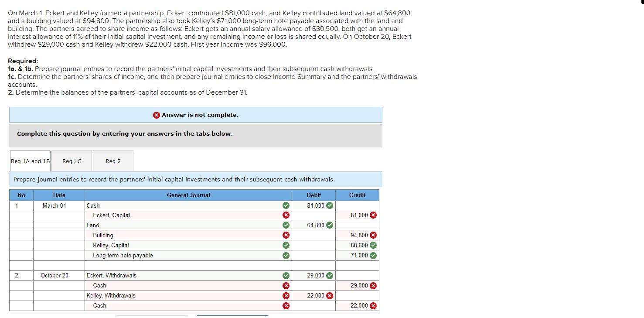Click green checkmark beside Kelley, Capital 88,600
Screen dimensions: 644x318
(374, 245)
